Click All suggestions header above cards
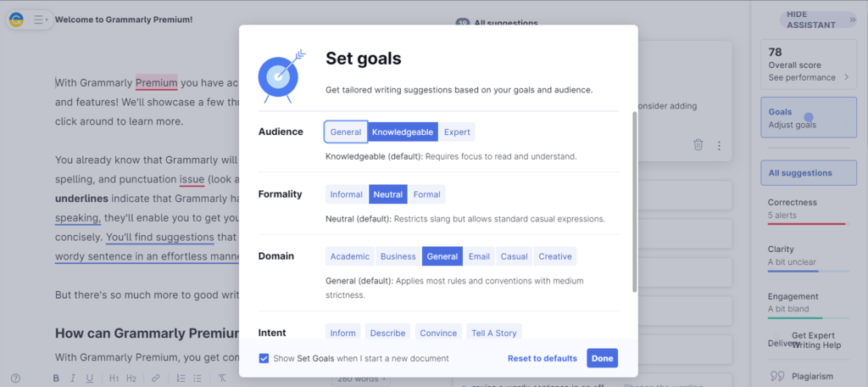This screenshot has height=387, width=868. coord(506,23)
